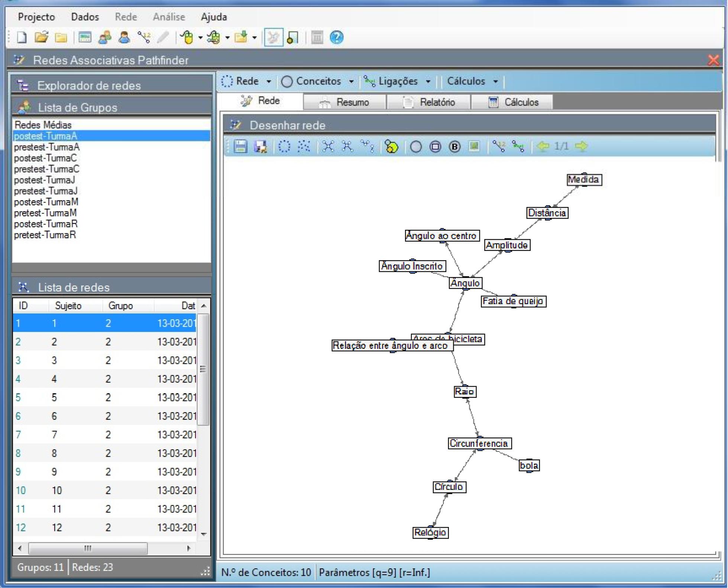Click the bold B node label icon
The height and width of the screenshot is (588, 728).
point(454,147)
